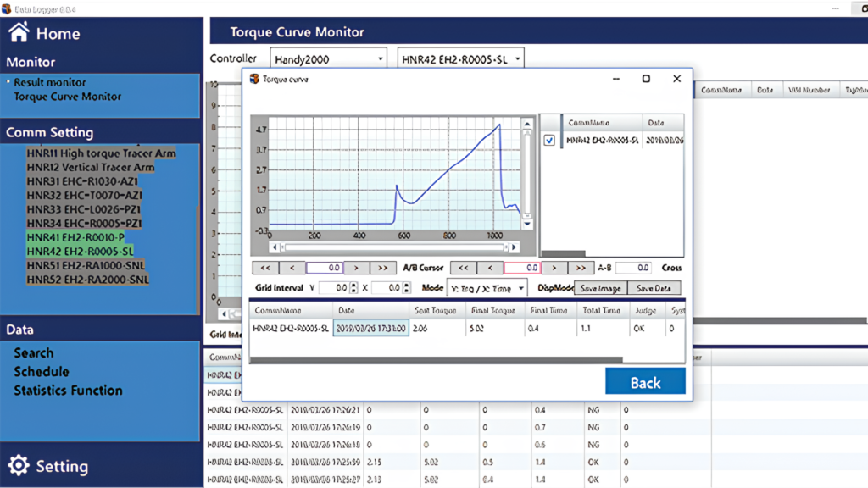Open the Handy2000 controller dropdown
This screenshot has width=868, height=488.
(328, 59)
